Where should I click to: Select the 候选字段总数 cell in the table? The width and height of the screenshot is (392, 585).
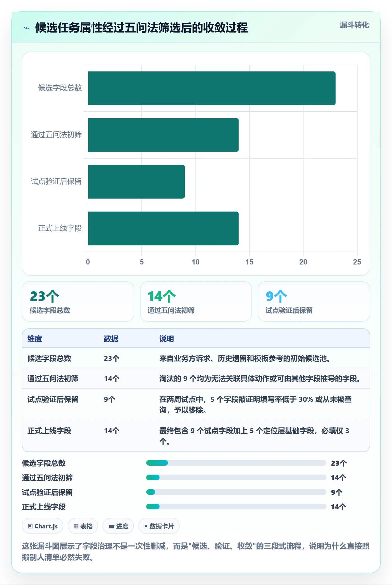49,358
